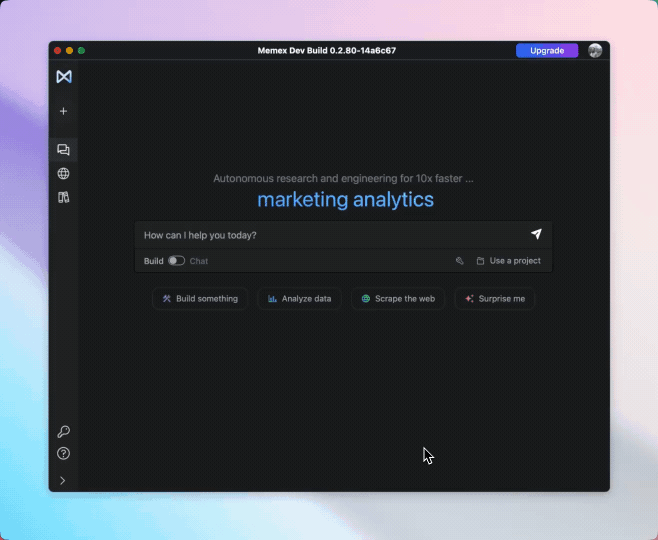Click the Scrape the web suggestion
The height and width of the screenshot is (540, 658).
point(398,299)
